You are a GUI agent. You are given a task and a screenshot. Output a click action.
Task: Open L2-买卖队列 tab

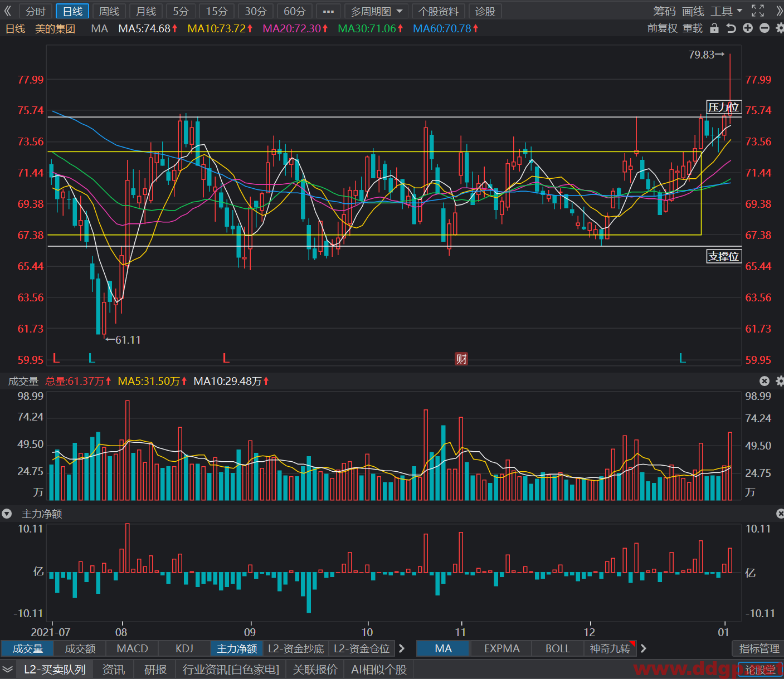pos(55,669)
